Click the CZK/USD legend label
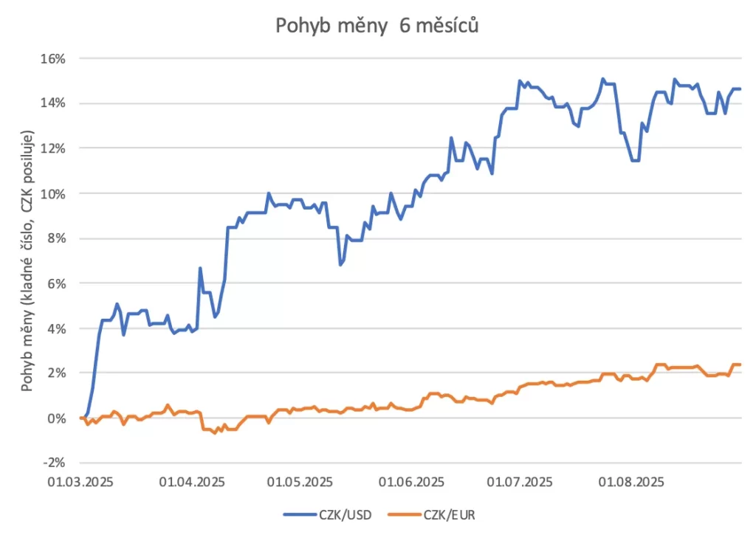 coord(345,514)
